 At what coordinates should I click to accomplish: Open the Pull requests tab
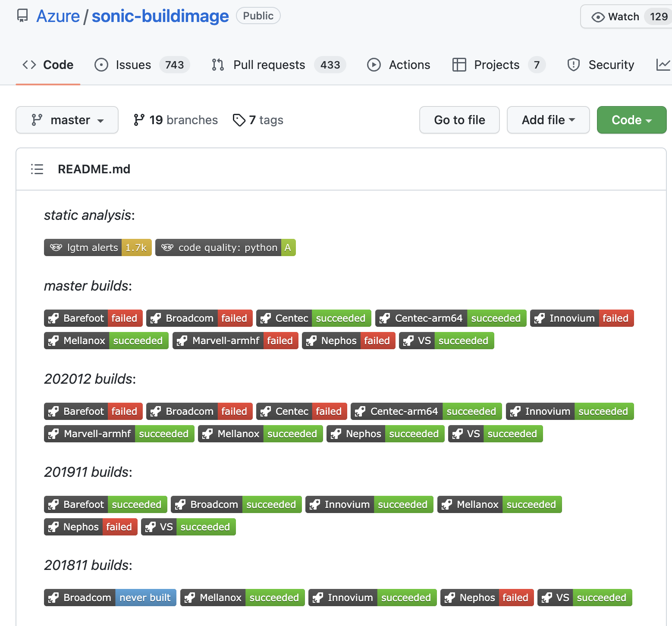279,65
